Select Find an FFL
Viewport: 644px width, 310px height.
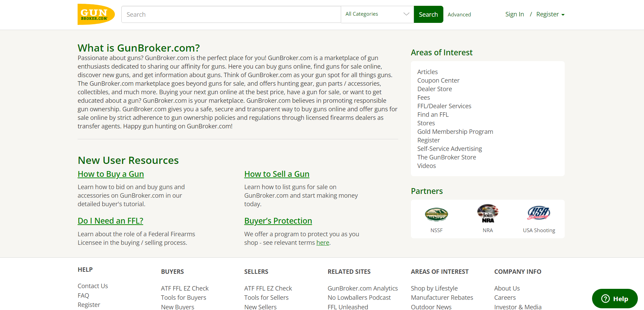[433, 114]
